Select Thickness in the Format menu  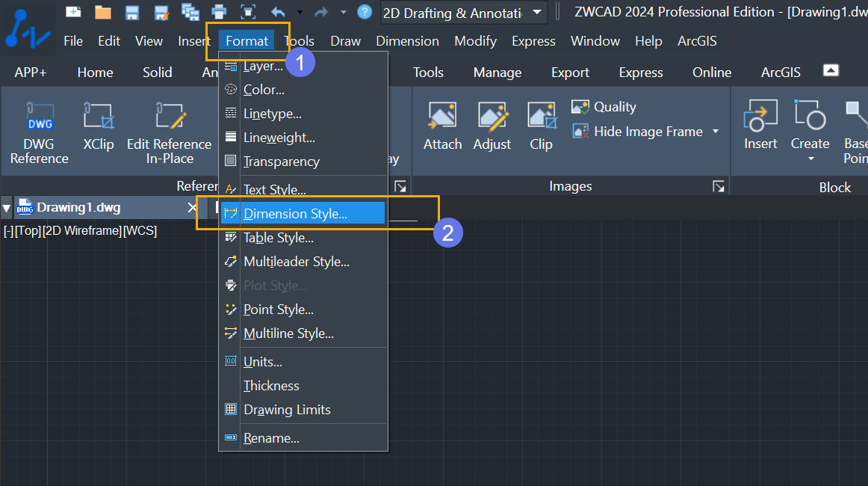coord(303,386)
